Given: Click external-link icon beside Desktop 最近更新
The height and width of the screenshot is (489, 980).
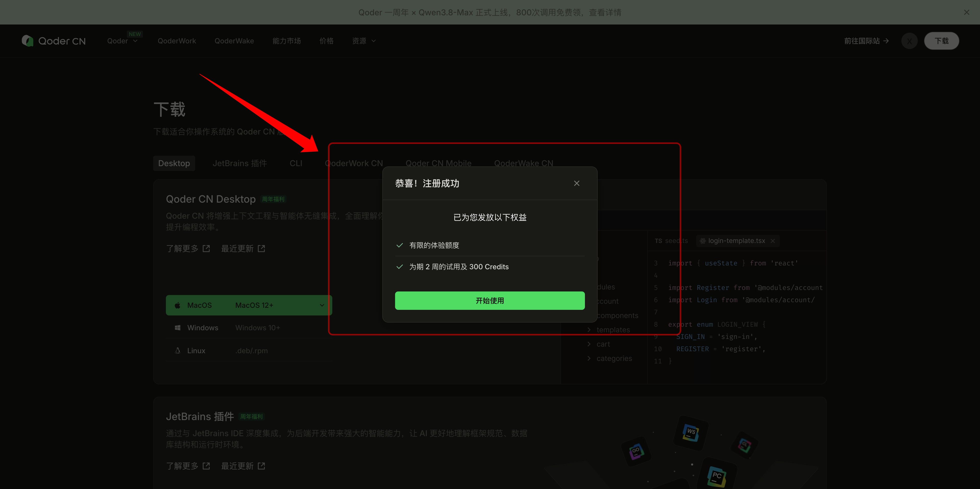Looking at the screenshot, I should click(261, 249).
